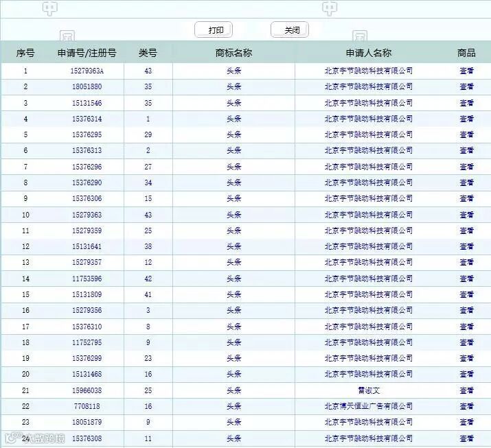Click applicant 北京字节跳动科技有限公司 in row 1

tap(369, 71)
